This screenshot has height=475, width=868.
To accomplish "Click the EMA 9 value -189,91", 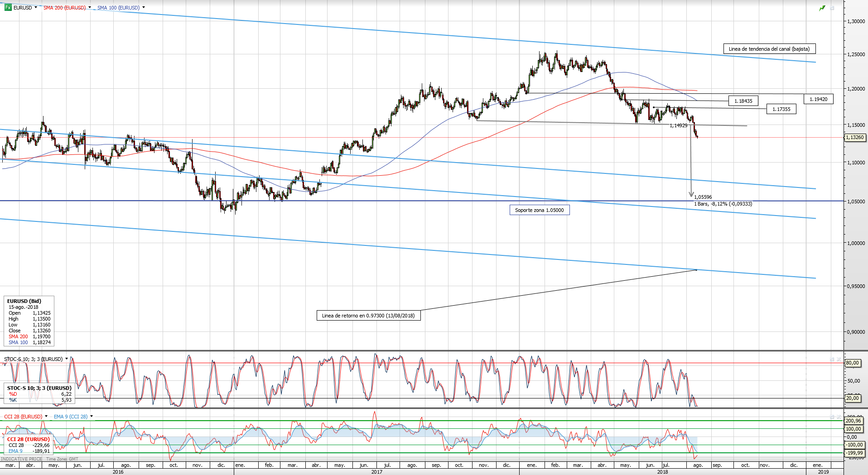I will [41, 451].
